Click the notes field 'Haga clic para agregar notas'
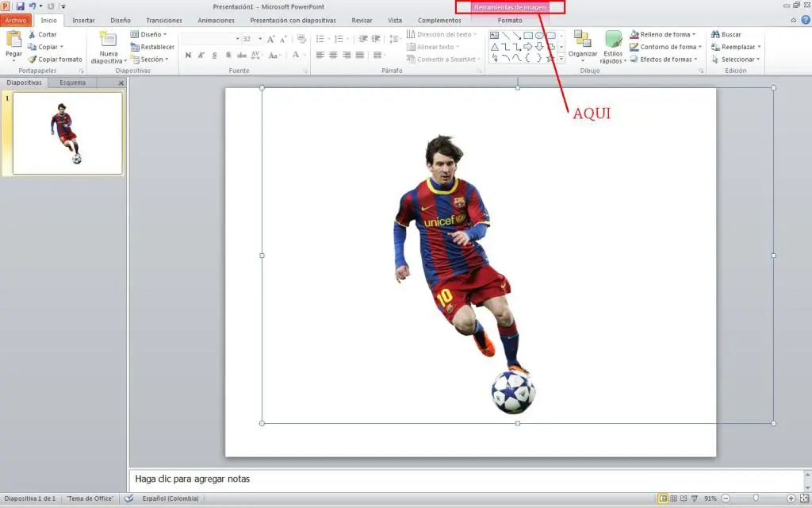The height and width of the screenshot is (508, 812). coord(468,479)
